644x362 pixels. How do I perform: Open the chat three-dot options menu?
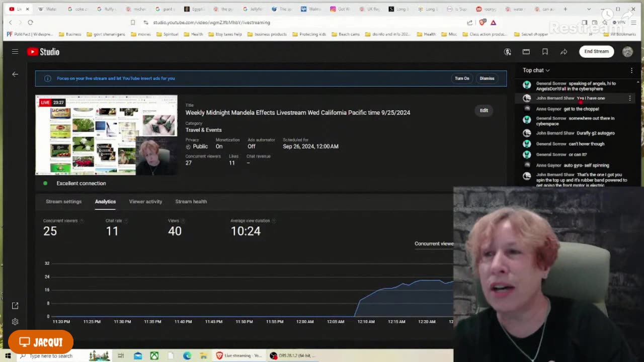pyautogui.click(x=631, y=70)
